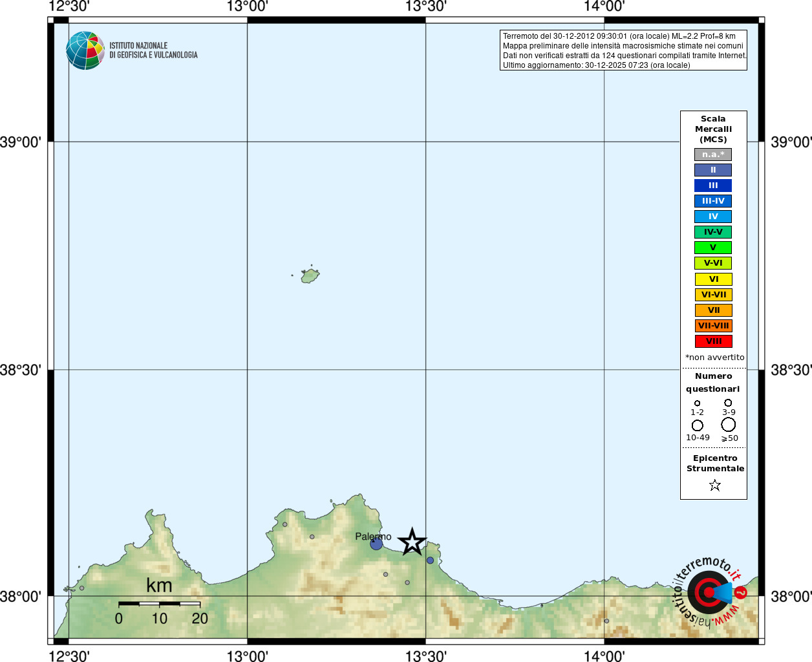This screenshot has height=662, width=812.
Task: Click the Istituto Nazionale di Geofisica text
Action: coord(153,50)
